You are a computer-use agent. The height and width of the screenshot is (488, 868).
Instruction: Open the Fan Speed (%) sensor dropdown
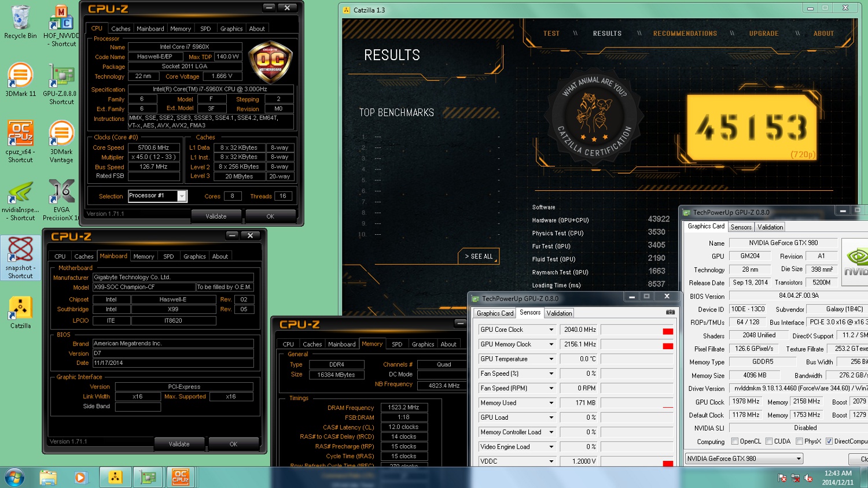[551, 374]
